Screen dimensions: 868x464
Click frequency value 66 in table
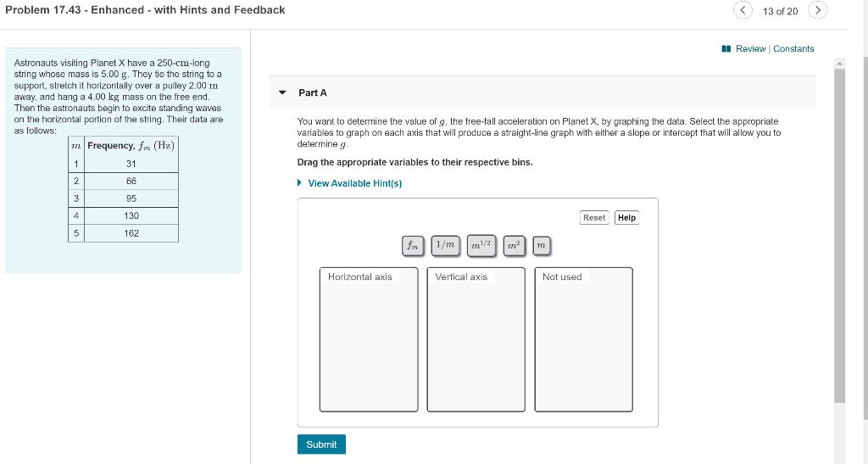131,181
